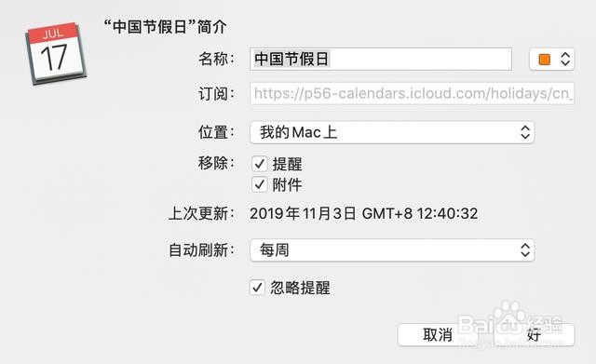Open the 位置 dropdown showing 我的 Mac 上

(x=392, y=132)
